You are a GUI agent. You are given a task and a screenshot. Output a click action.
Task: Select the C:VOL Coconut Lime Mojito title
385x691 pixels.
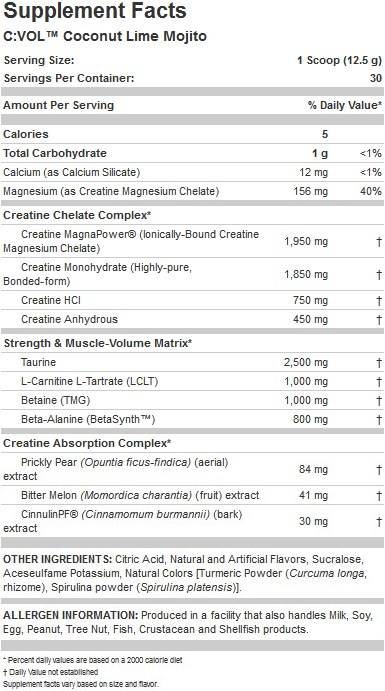(105, 36)
